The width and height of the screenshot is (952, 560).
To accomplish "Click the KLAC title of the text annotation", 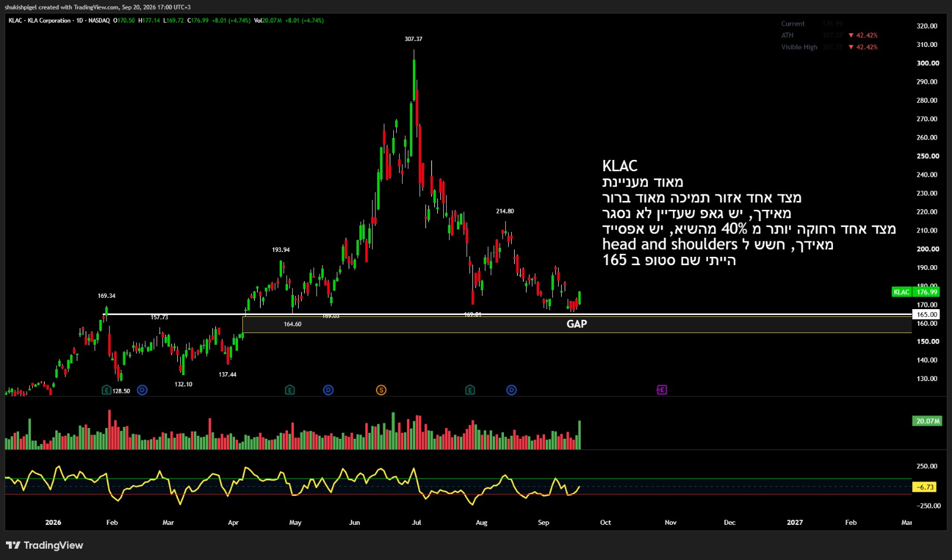I will tap(619, 166).
